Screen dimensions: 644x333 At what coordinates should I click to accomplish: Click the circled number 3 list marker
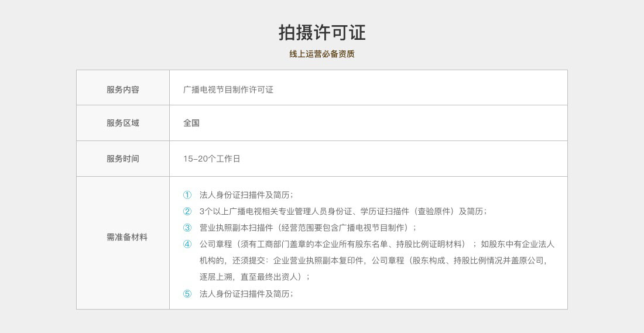pyautogui.click(x=187, y=228)
